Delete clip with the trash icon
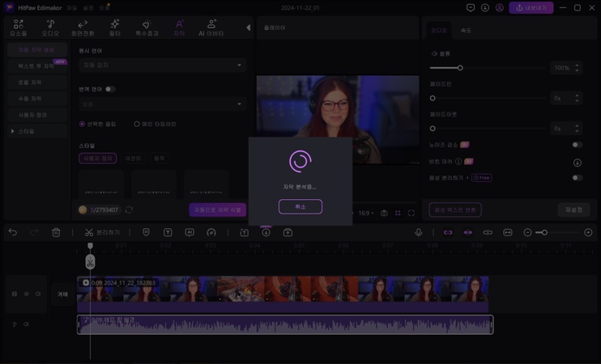 click(56, 233)
